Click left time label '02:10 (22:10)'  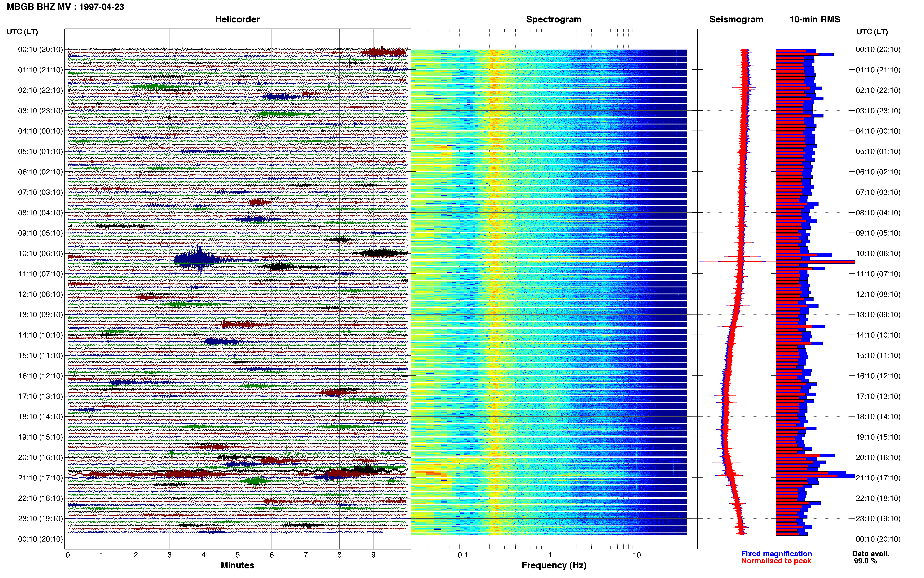(41, 90)
